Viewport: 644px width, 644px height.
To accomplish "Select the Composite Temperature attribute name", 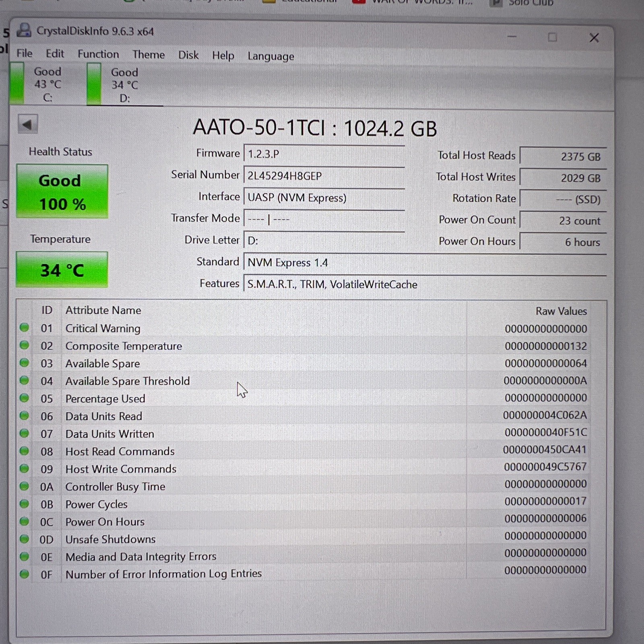I will tap(124, 346).
